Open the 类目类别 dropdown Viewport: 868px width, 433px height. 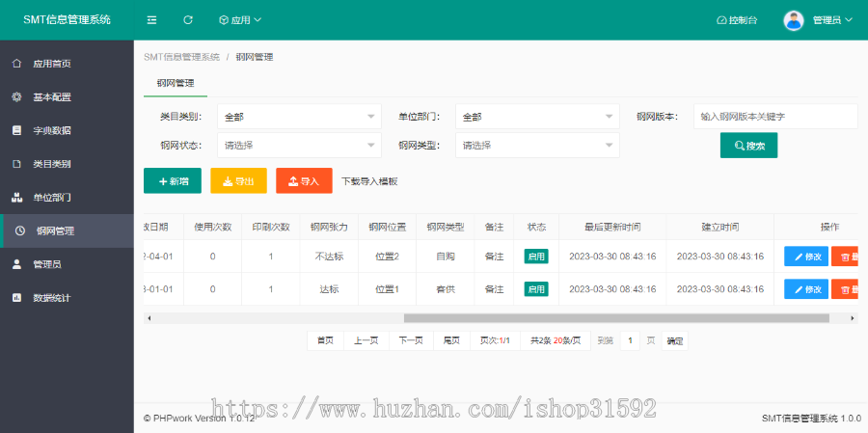click(300, 117)
